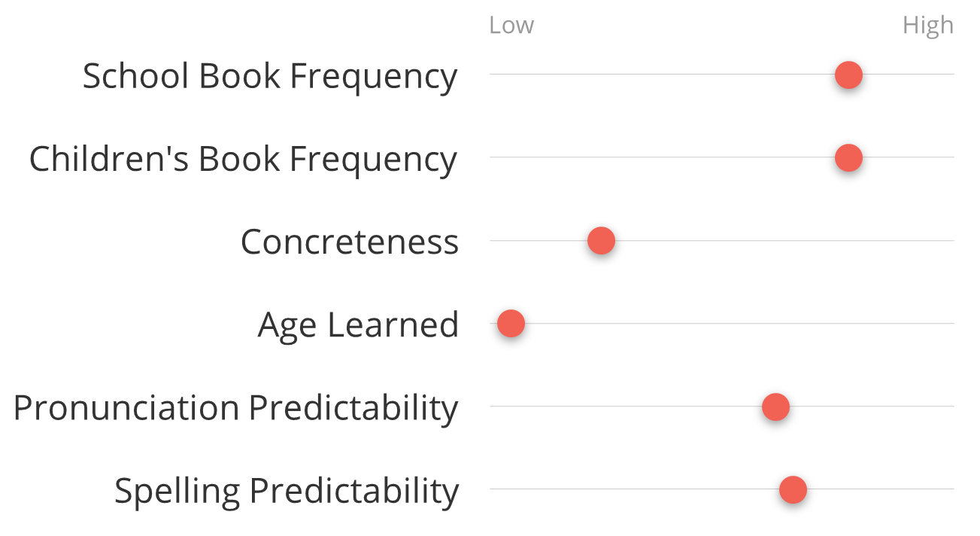Select the Pronunciation Predictability label
The width and height of the screenshot is (980, 536).
pyautogui.click(x=235, y=408)
